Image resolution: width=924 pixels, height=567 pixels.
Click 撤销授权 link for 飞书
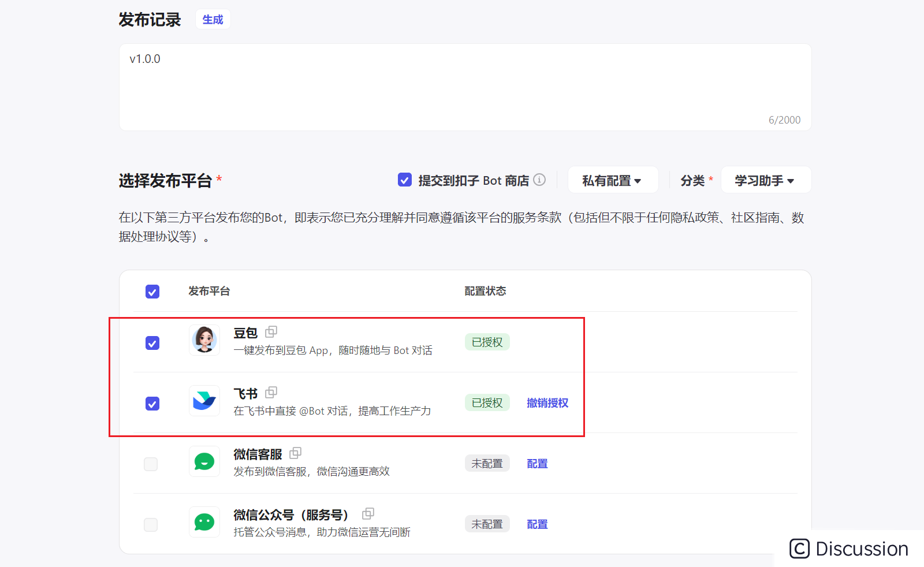coord(547,403)
